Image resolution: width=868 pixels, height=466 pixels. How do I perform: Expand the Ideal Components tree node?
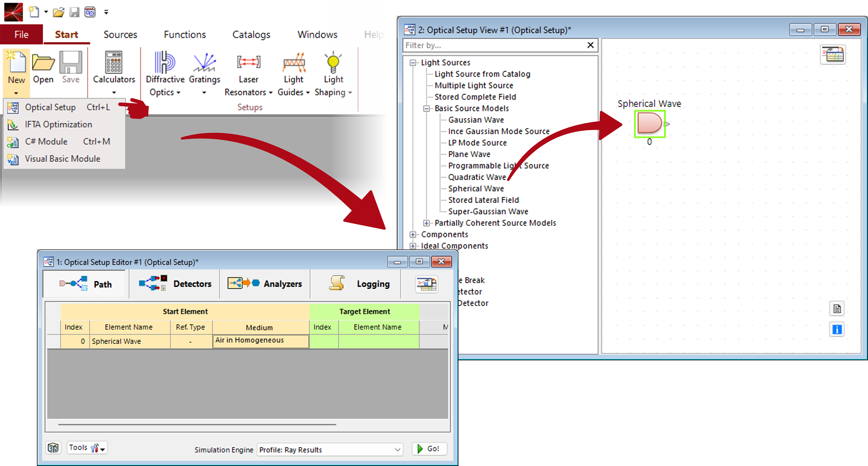(x=413, y=246)
